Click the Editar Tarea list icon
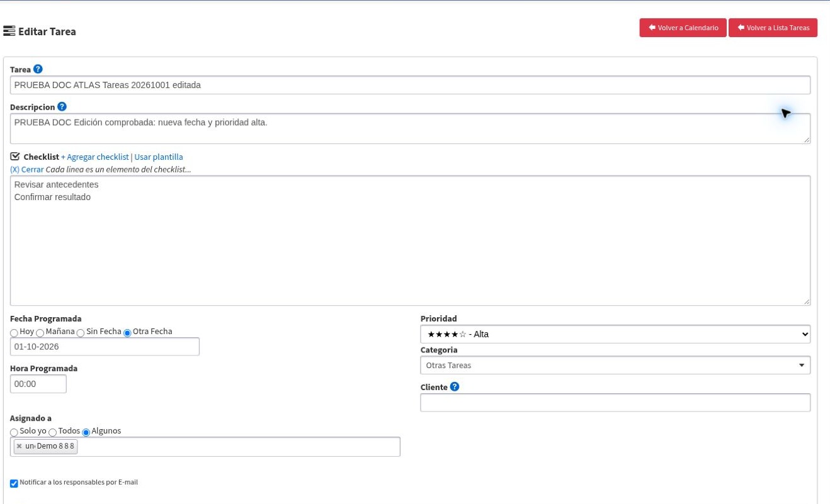The height and width of the screenshot is (504, 830). [x=9, y=31]
